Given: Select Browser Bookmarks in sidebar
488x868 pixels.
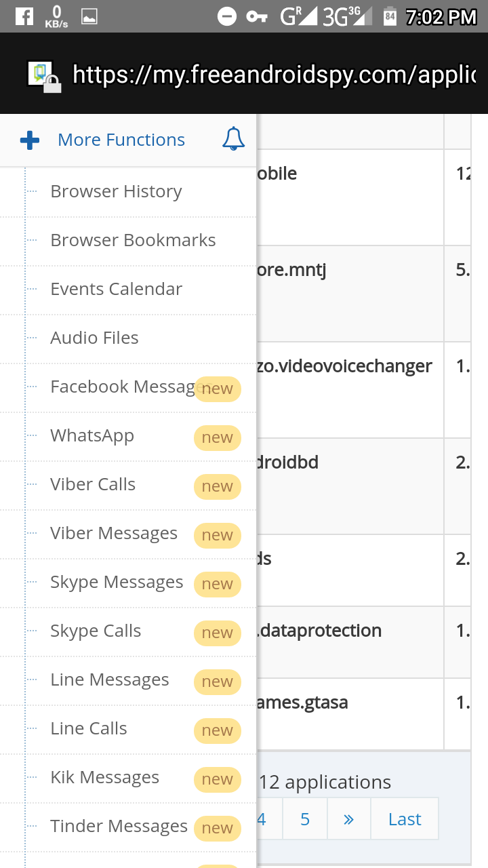Looking at the screenshot, I should (133, 241).
